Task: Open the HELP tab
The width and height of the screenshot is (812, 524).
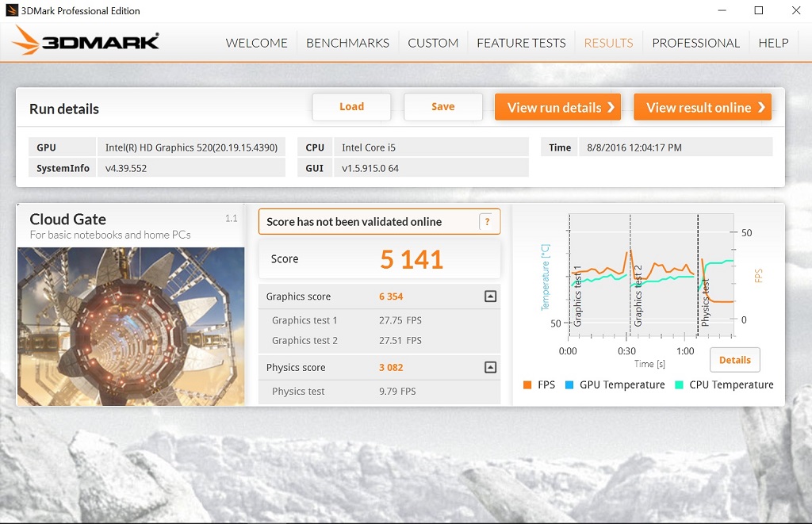Action: point(773,43)
